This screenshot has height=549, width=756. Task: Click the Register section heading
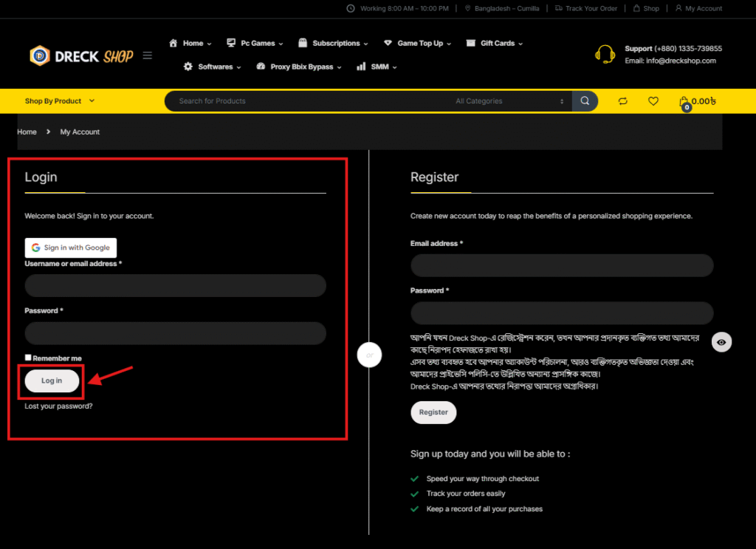[434, 177]
